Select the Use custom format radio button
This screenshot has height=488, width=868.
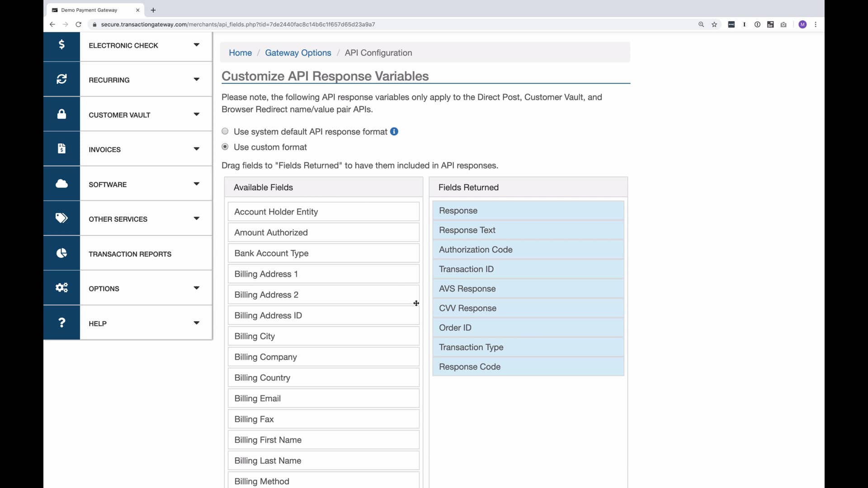[225, 147]
